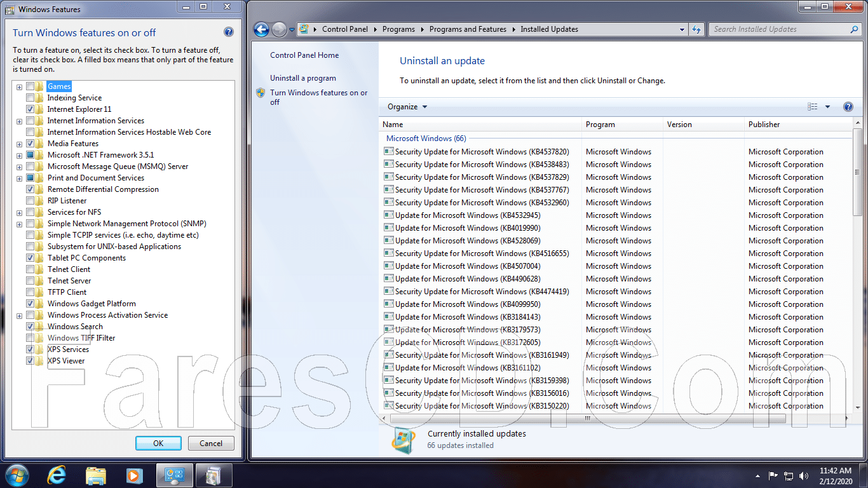Expand Services for NFS node
The image size is (868, 488).
(x=19, y=212)
